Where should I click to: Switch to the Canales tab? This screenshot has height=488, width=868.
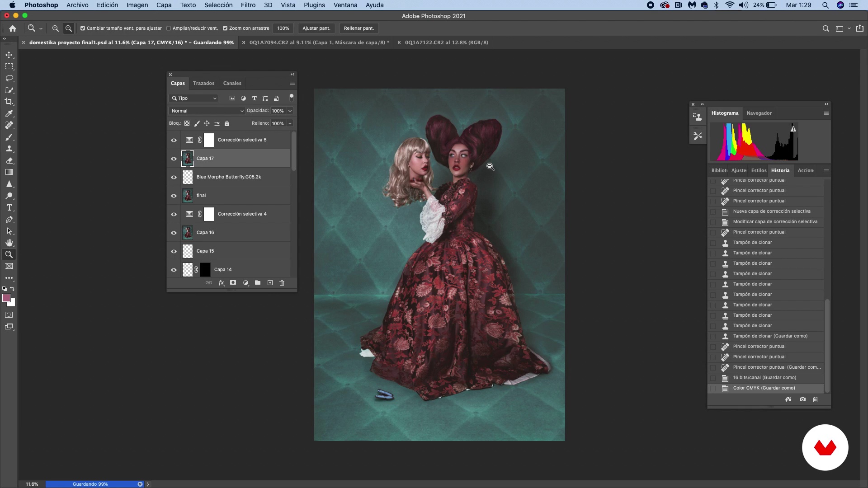coord(232,83)
